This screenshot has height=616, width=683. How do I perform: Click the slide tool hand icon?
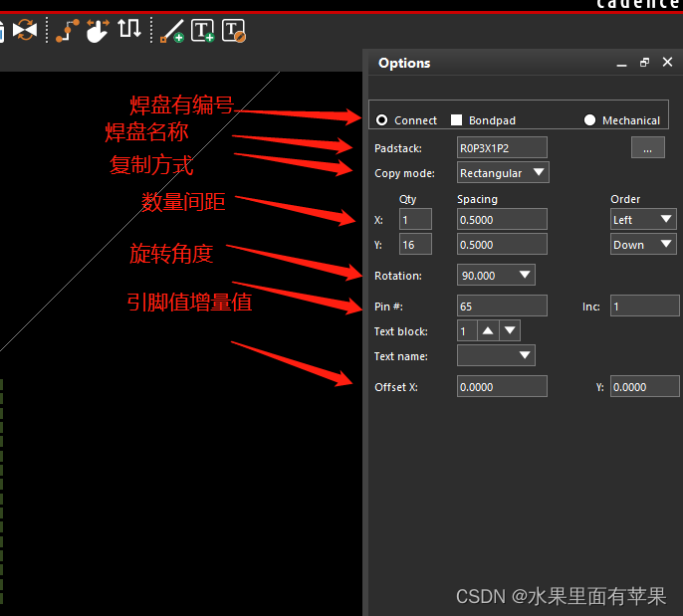(97, 31)
